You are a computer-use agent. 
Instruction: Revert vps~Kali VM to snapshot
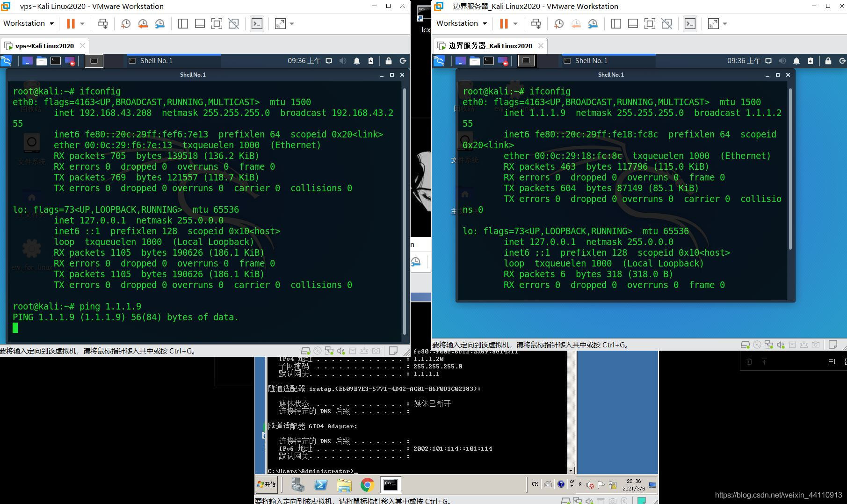click(143, 23)
